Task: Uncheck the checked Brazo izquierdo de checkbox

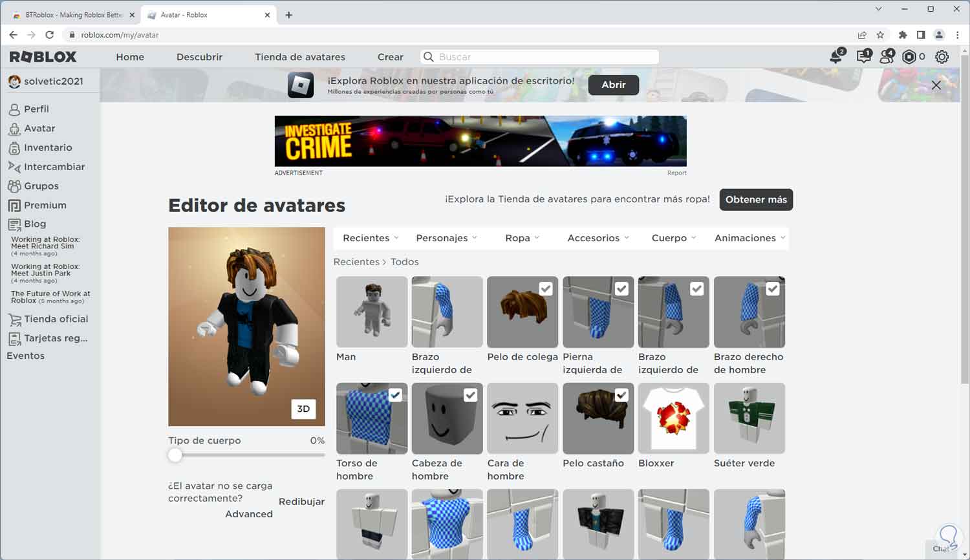Action: click(x=697, y=289)
